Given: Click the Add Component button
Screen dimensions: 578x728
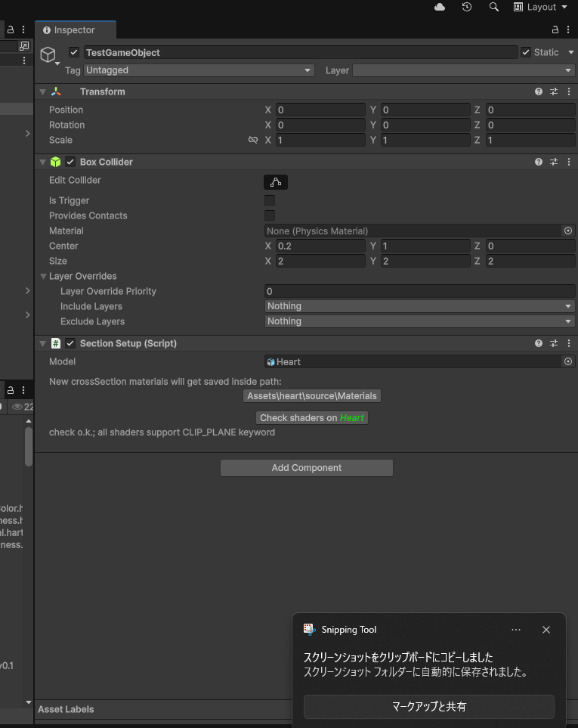Looking at the screenshot, I should [x=306, y=468].
